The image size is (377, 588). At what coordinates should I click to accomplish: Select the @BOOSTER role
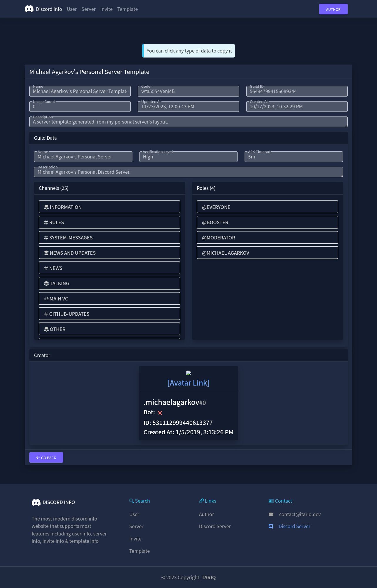coord(267,222)
